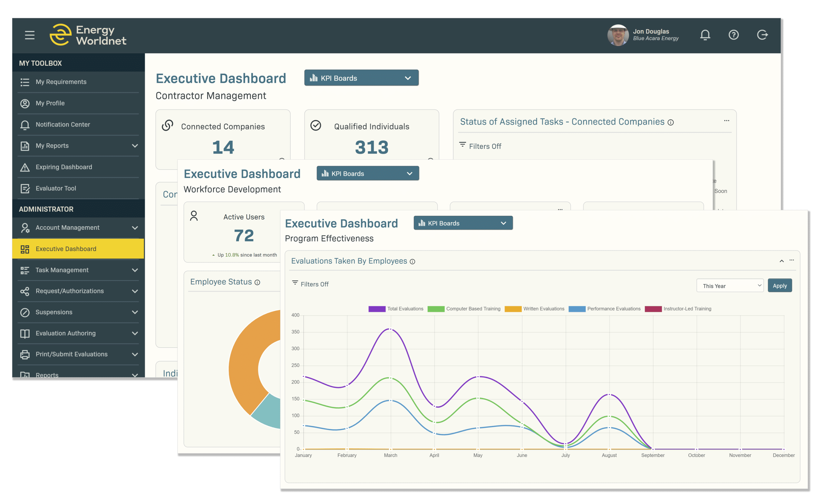Expand the My Reports section
The height and width of the screenshot is (504, 825).
[x=78, y=146]
